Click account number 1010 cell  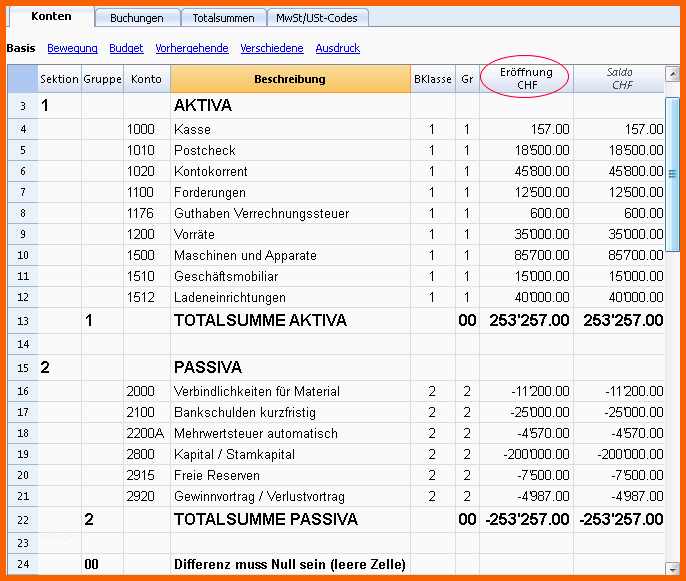(147, 150)
